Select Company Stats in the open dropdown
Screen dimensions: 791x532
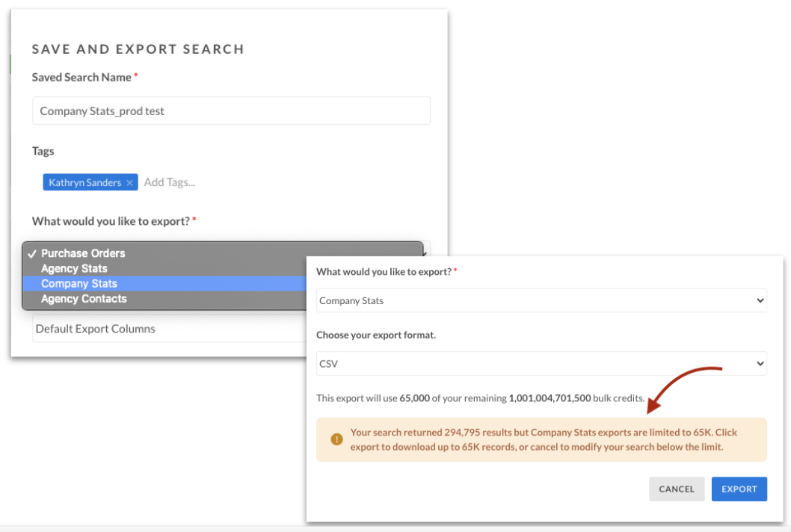[164, 283]
